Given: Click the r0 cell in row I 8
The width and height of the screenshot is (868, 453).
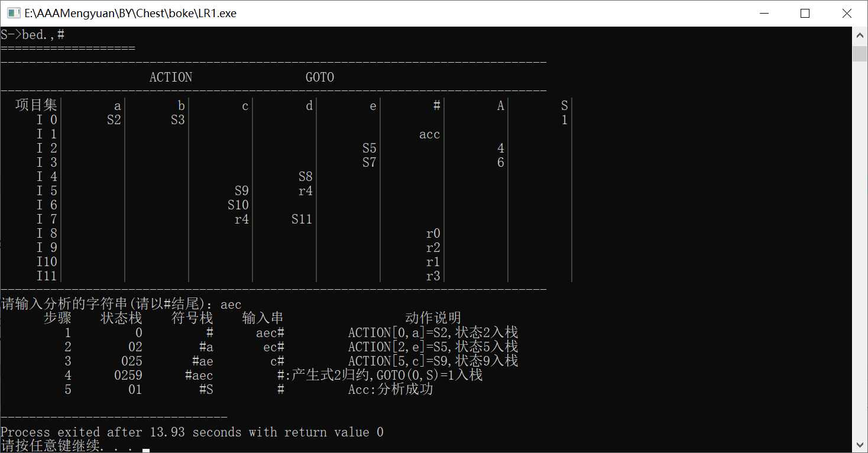Looking at the screenshot, I should pyautogui.click(x=433, y=234).
